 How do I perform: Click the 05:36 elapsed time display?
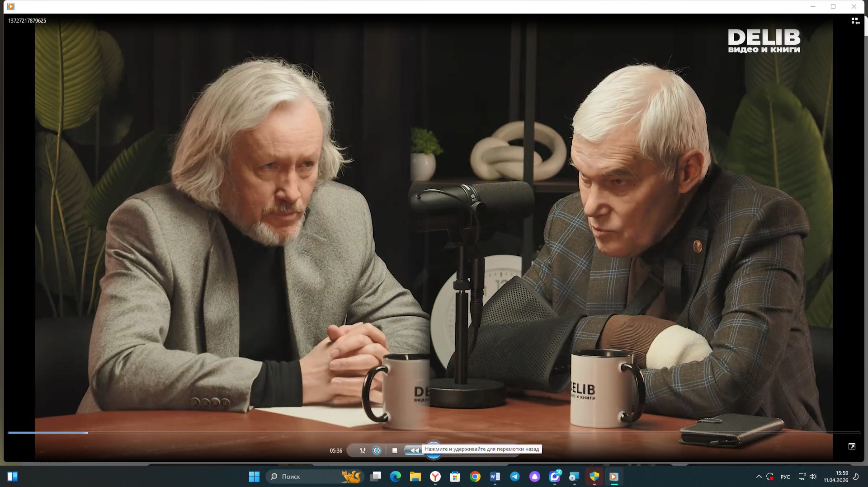(x=336, y=450)
